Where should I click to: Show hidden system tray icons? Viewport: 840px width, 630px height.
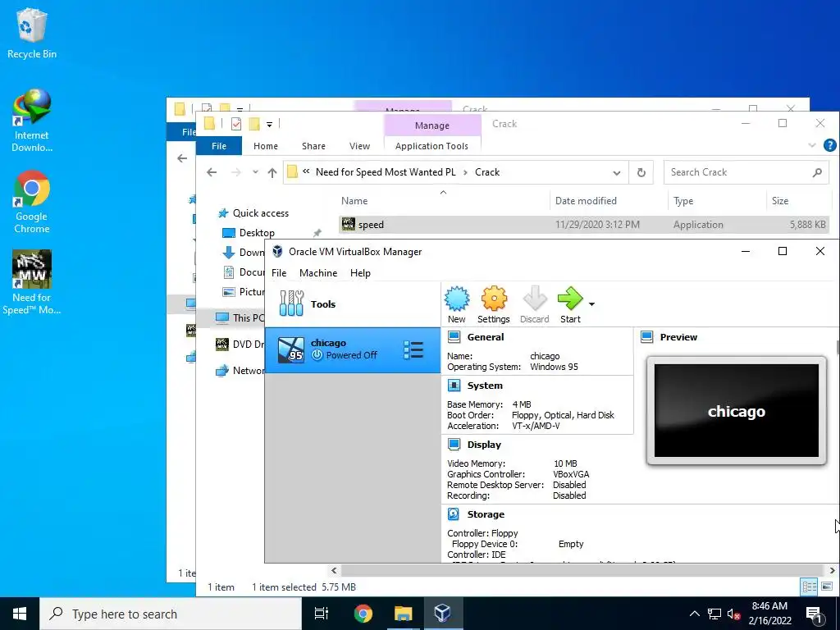(x=694, y=614)
